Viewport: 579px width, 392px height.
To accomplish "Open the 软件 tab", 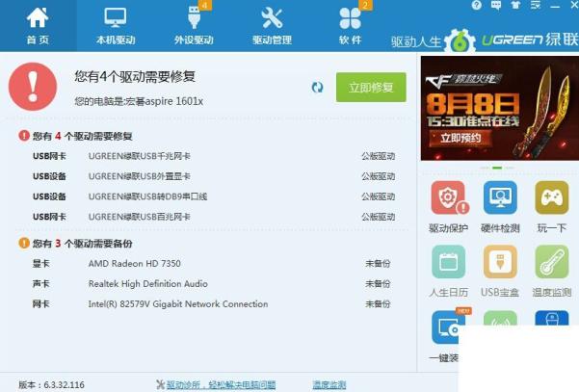I will coord(350,26).
